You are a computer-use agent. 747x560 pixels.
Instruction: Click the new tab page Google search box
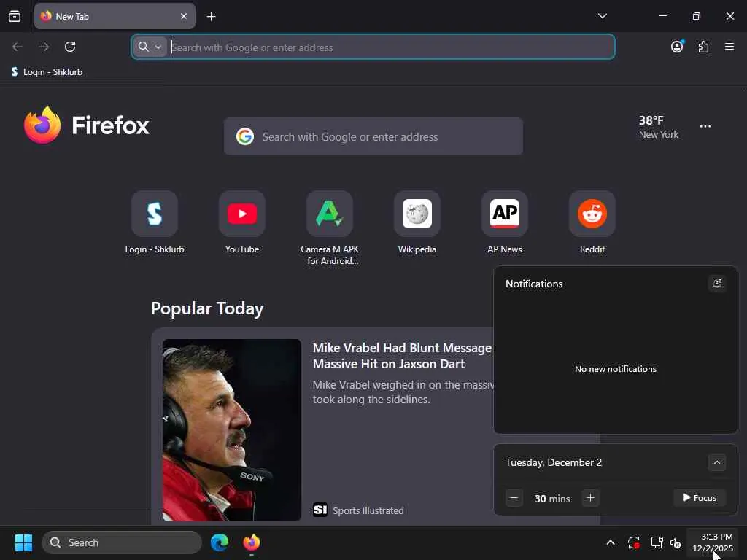[373, 136]
